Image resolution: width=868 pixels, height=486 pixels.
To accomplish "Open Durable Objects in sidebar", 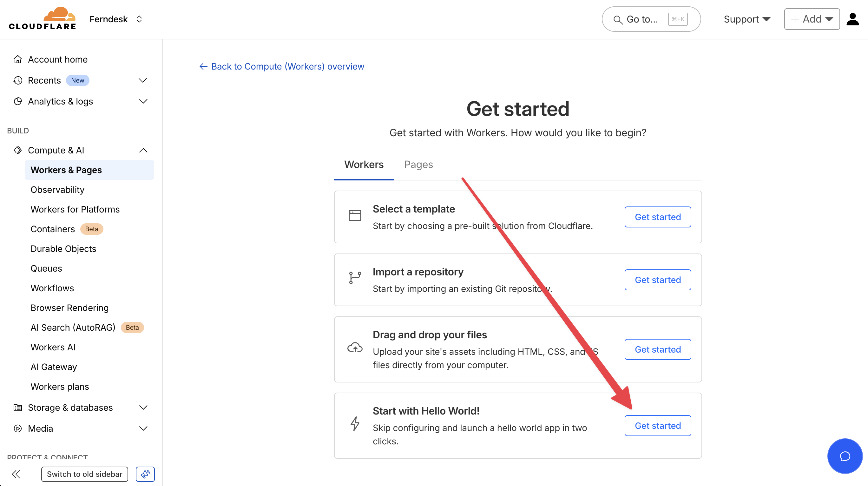I will pos(63,249).
